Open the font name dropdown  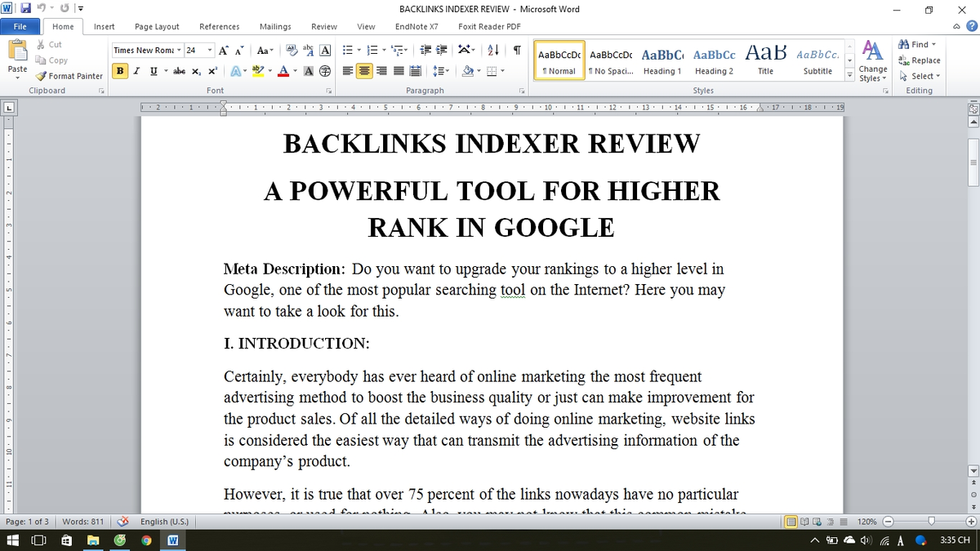tap(180, 50)
